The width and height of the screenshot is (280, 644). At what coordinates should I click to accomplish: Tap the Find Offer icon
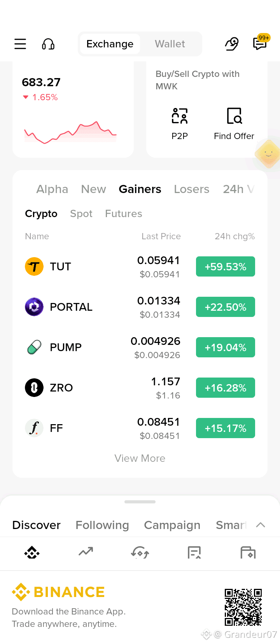pos(234,116)
